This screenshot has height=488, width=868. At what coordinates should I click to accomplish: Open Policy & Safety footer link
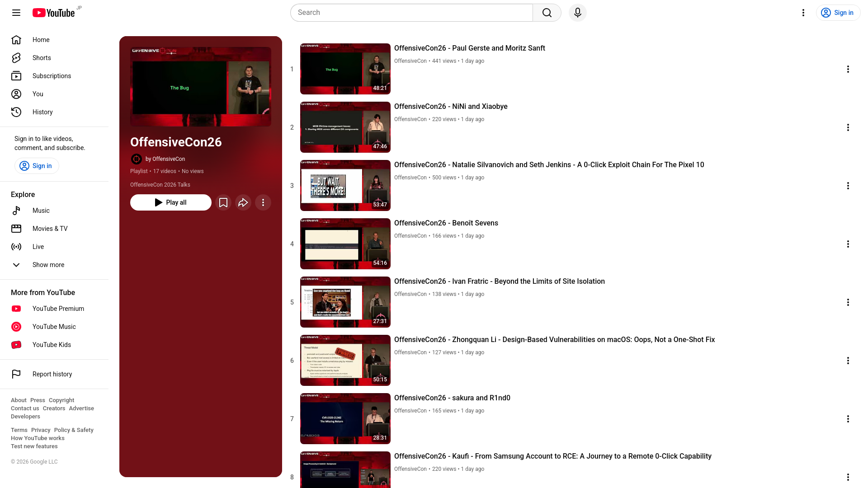pos(74,430)
